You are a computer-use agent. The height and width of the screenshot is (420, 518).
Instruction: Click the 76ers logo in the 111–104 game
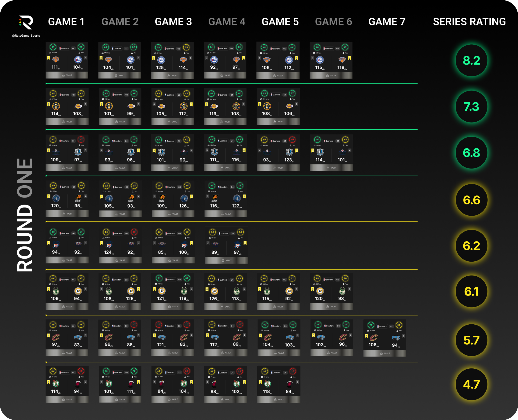tap(78, 59)
